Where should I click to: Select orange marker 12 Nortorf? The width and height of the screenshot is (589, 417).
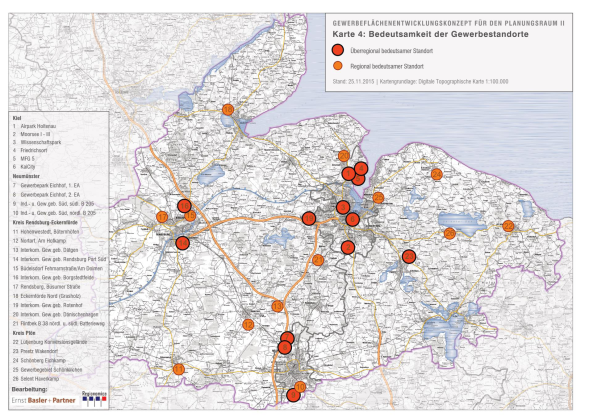coord(248,325)
